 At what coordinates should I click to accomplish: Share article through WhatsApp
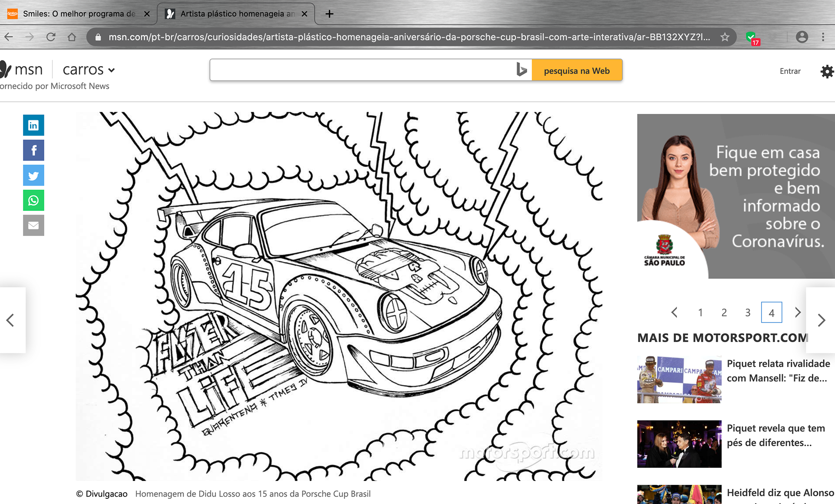[x=33, y=200]
